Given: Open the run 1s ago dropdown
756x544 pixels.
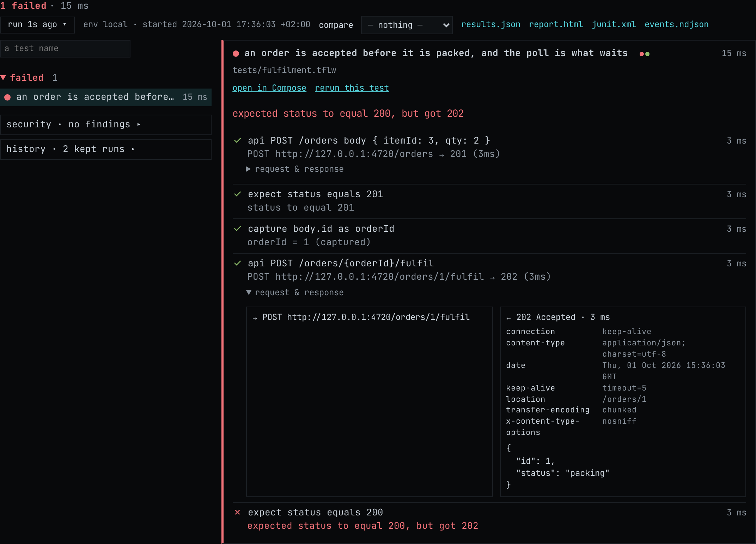Looking at the screenshot, I should tap(37, 25).
